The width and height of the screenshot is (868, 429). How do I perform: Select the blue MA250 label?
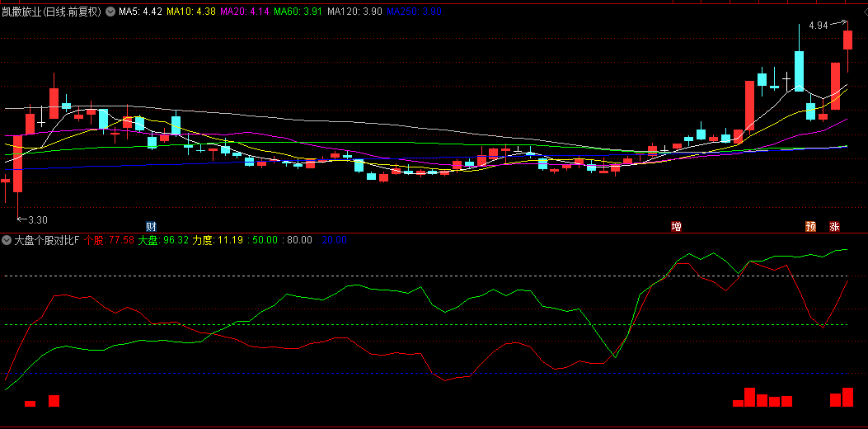pos(415,12)
